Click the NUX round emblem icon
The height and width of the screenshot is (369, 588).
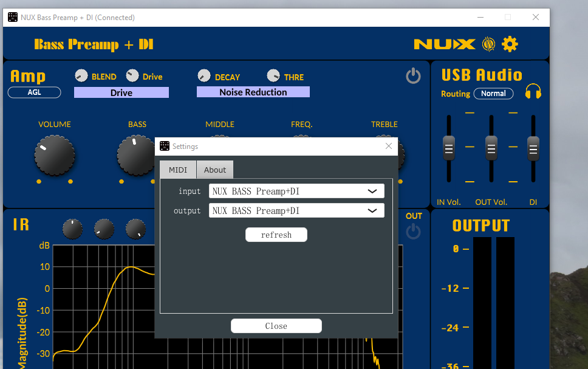point(488,44)
